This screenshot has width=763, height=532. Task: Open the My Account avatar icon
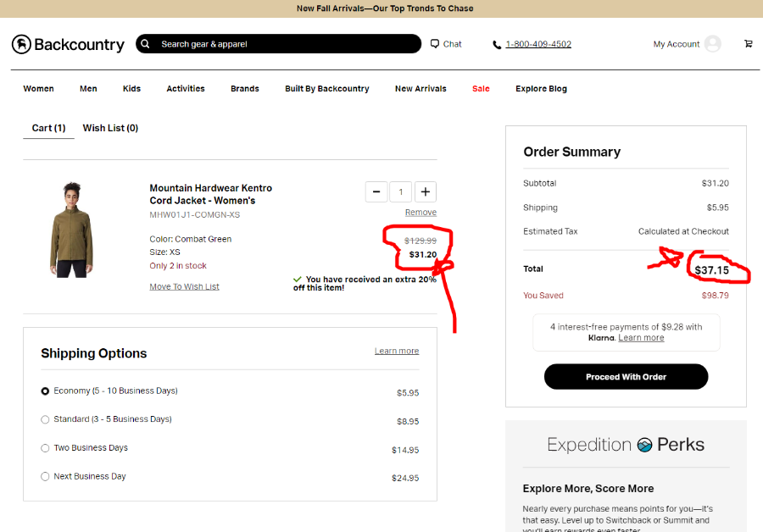tap(712, 44)
